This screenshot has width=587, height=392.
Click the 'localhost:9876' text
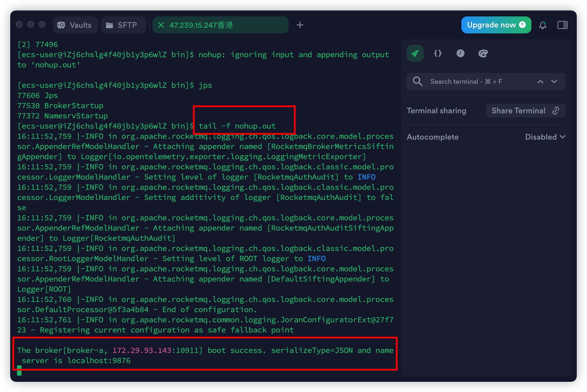click(x=99, y=361)
